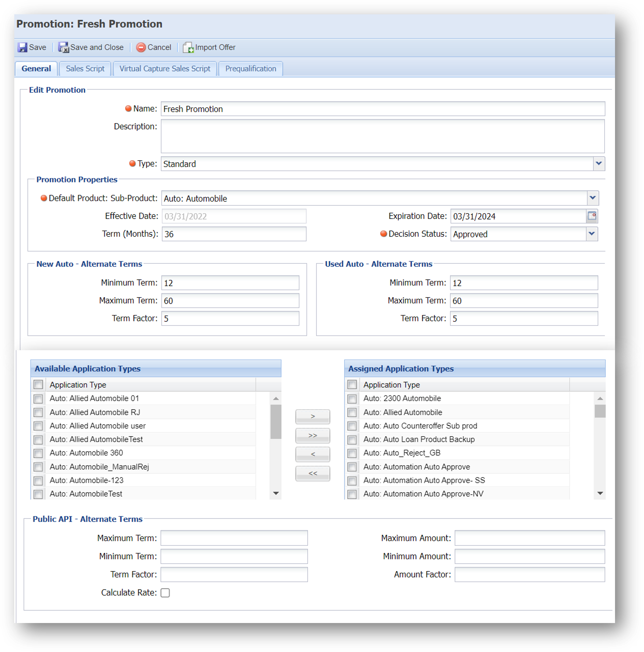The width and height of the screenshot is (644, 652).
Task: Open the Sales Script tab
Action: point(85,69)
